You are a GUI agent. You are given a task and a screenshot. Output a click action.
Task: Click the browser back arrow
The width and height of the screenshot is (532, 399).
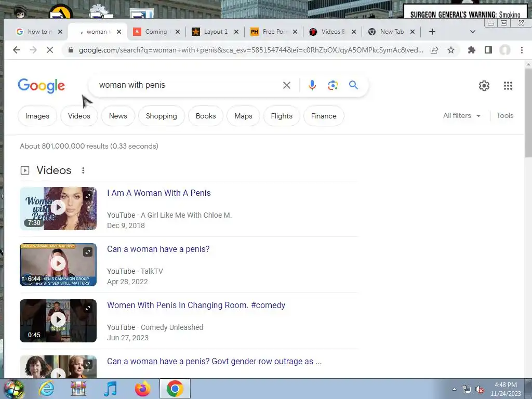tap(16, 50)
